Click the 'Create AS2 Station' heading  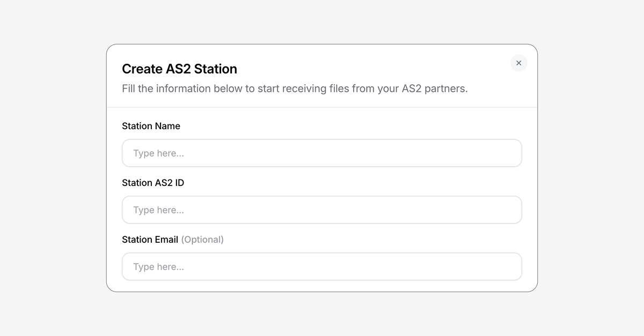(x=179, y=69)
